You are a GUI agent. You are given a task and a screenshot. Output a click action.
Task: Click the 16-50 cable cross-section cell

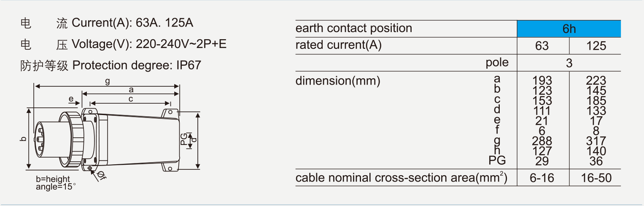click(596, 178)
